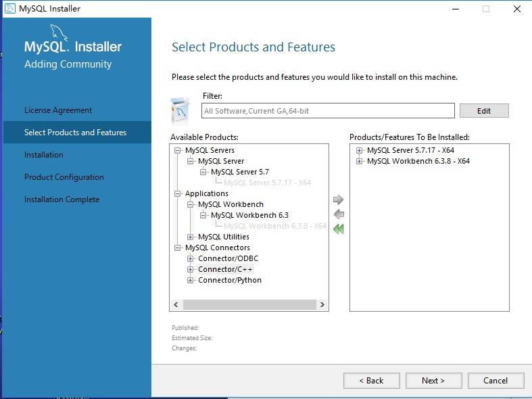Go to the Product Configuration step

pyautogui.click(x=64, y=177)
